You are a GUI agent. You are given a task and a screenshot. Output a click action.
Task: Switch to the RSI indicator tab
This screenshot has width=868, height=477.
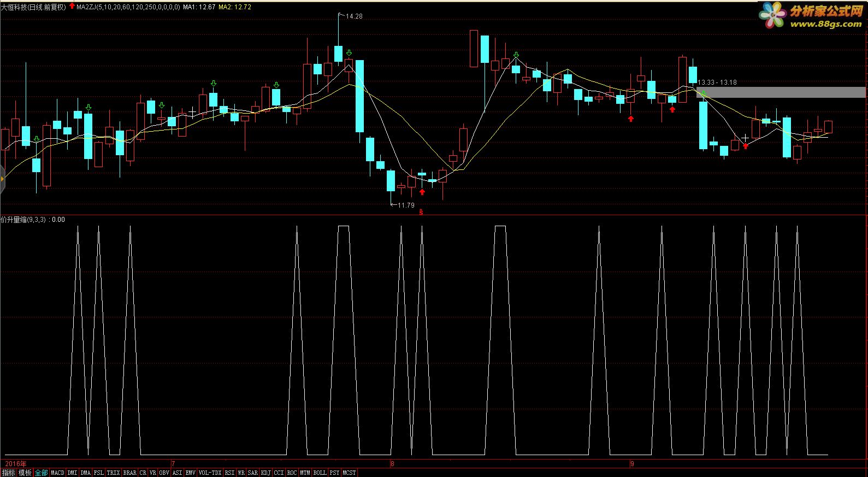pos(230,473)
